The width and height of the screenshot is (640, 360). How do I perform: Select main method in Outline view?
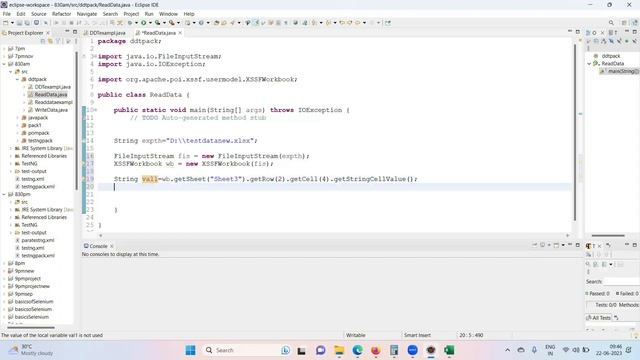[x=619, y=71]
